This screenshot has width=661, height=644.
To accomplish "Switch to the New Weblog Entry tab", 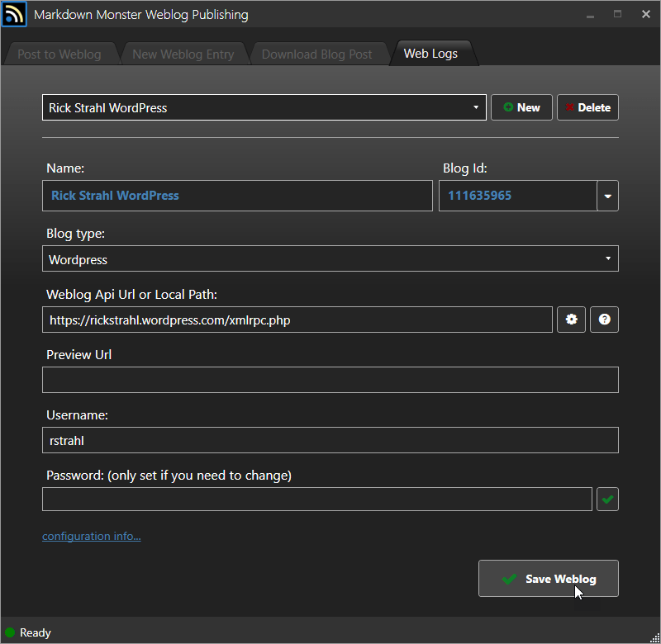I will point(183,54).
